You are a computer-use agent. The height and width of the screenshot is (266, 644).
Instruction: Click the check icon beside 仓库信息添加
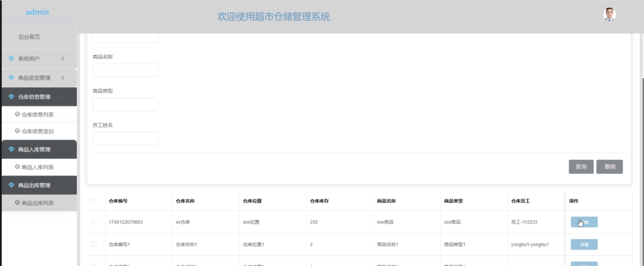pos(17,131)
